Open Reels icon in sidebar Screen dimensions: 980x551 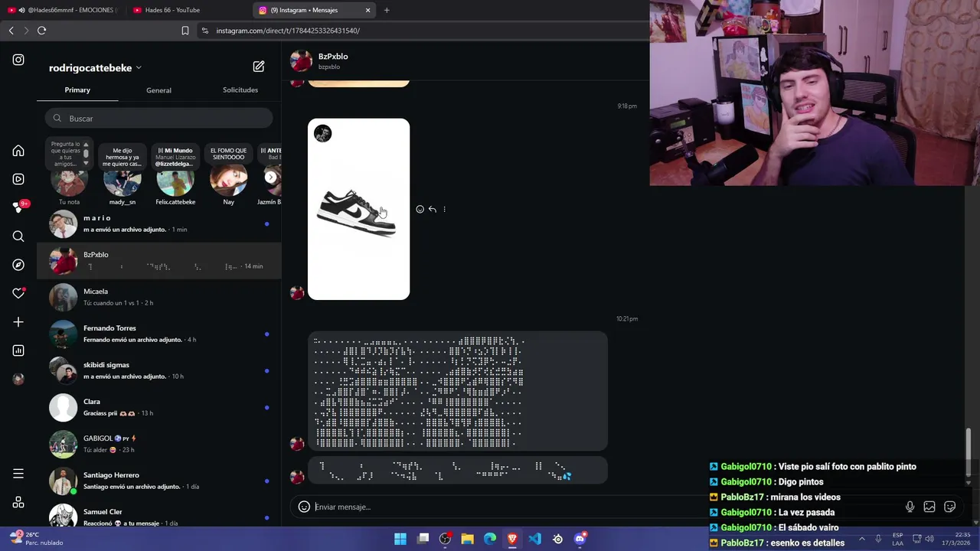[18, 179]
